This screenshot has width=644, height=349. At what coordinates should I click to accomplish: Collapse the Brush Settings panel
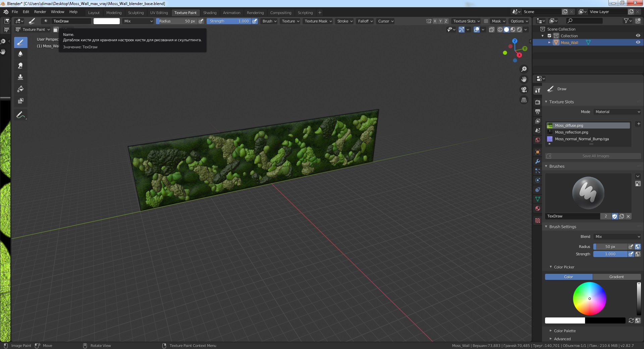click(x=562, y=227)
